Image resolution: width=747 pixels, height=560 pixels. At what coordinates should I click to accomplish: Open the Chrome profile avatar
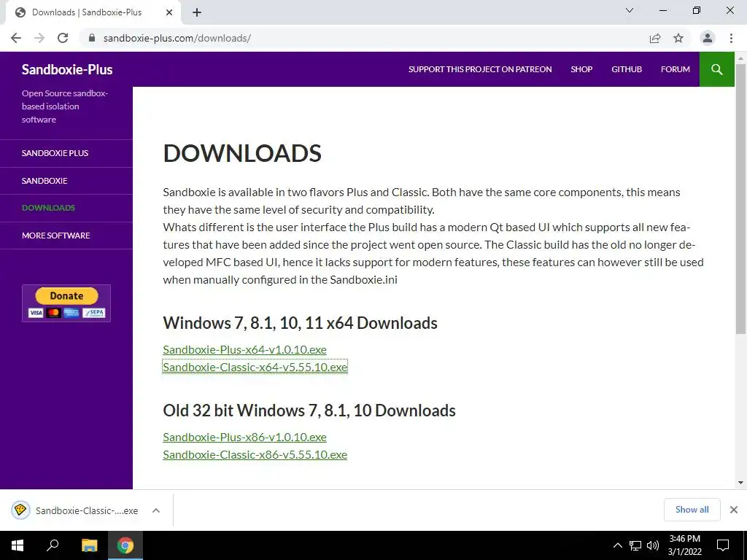[x=708, y=38]
